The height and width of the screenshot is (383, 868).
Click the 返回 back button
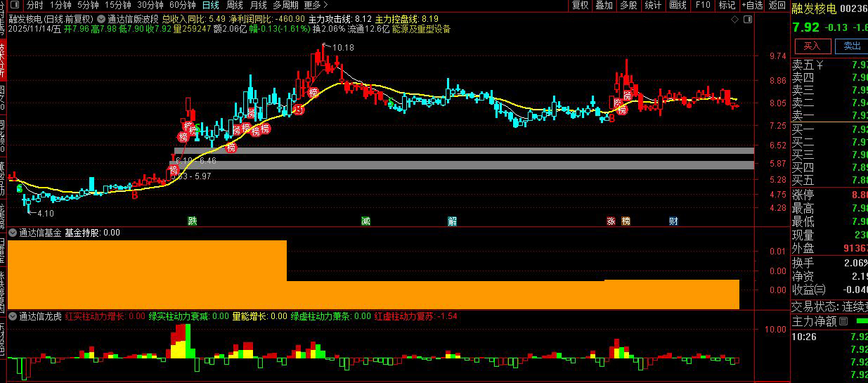click(777, 5)
